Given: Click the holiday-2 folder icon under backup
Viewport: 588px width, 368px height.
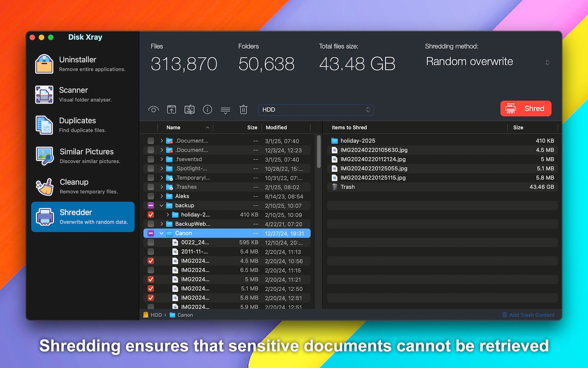Looking at the screenshot, I should coord(175,215).
